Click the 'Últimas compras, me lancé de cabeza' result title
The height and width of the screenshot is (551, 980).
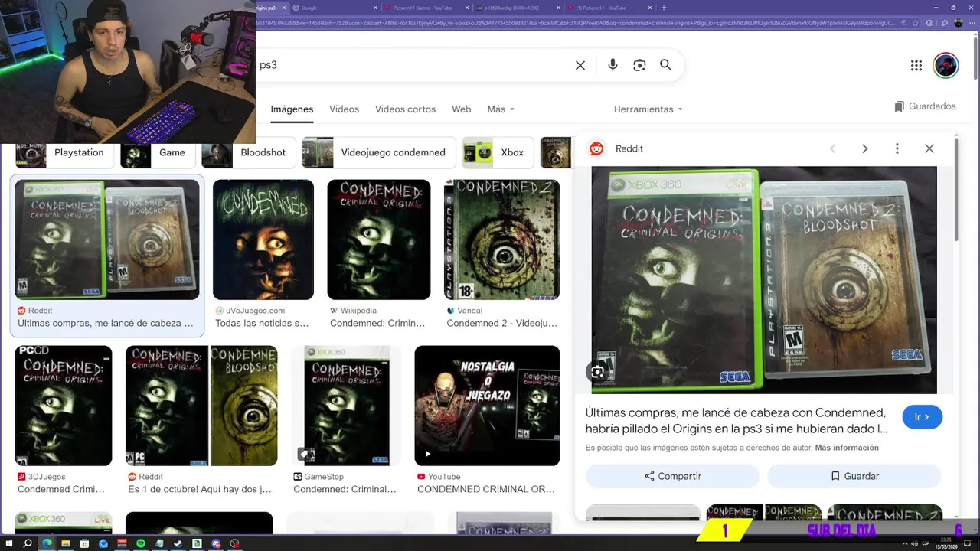click(x=106, y=323)
